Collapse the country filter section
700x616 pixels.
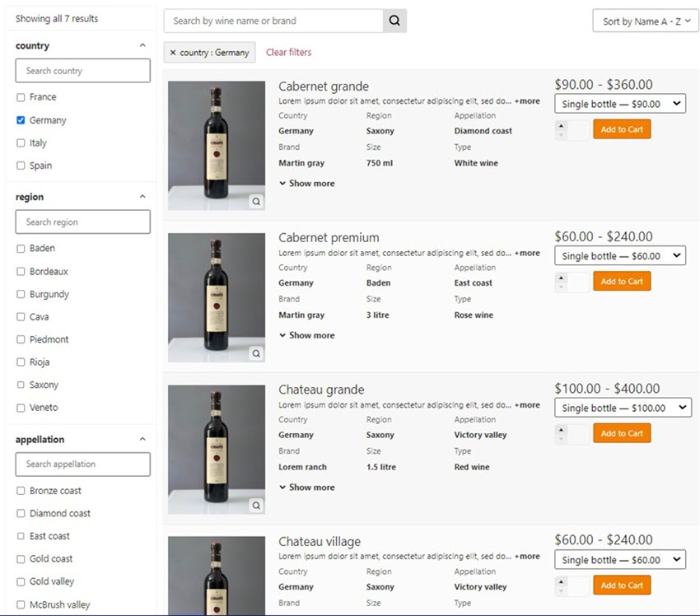(x=142, y=45)
